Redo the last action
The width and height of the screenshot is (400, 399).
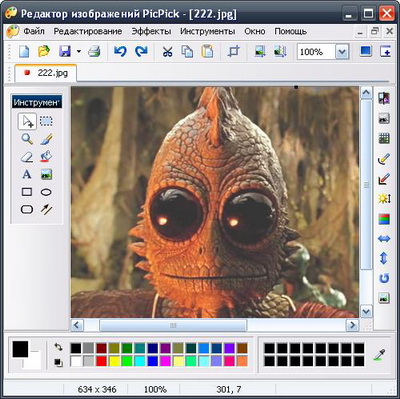point(141,52)
